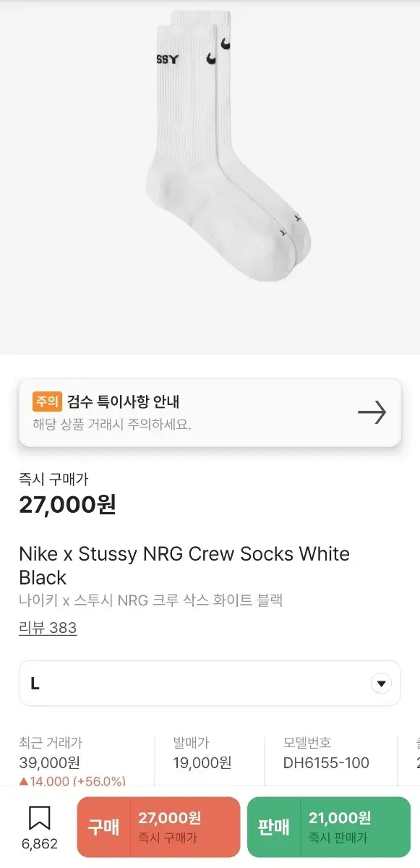Open 리뷰 383 reviews link
The width and height of the screenshot is (420, 868).
pyautogui.click(x=48, y=628)
